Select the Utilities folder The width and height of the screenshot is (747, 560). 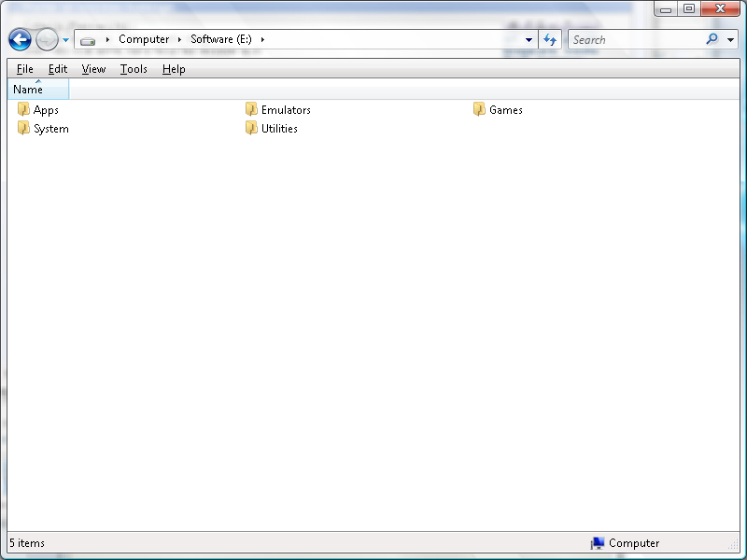click(278, 129)
